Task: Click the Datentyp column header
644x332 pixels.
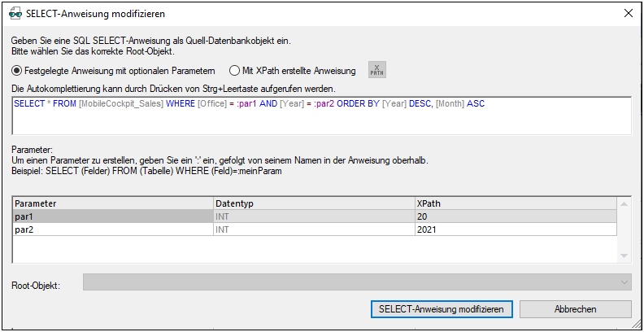Action: point(313,203)
